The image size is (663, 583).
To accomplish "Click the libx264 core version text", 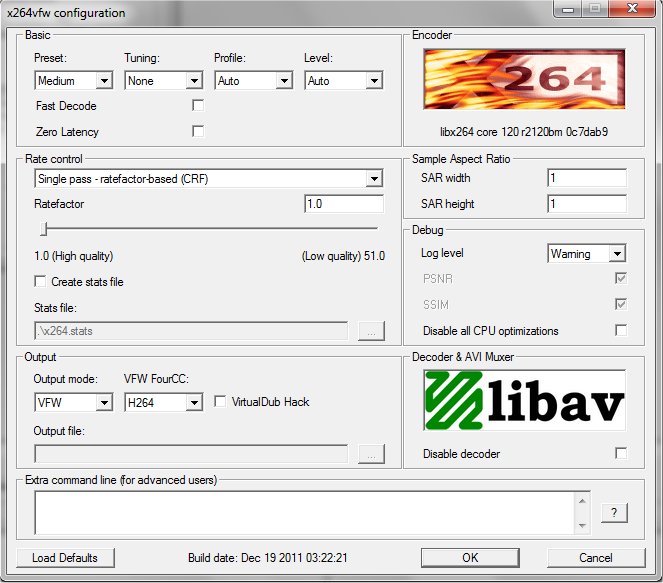I will [x=524, y=132].
